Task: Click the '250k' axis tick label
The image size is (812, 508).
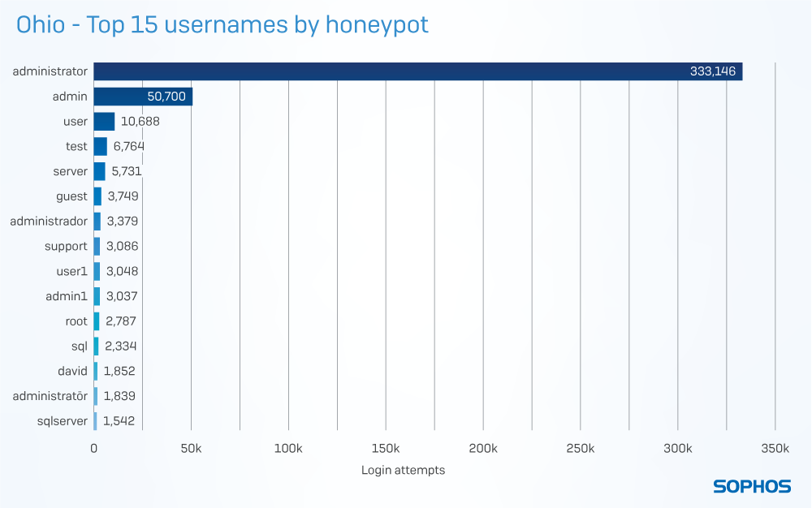Action: coord(580,449)
